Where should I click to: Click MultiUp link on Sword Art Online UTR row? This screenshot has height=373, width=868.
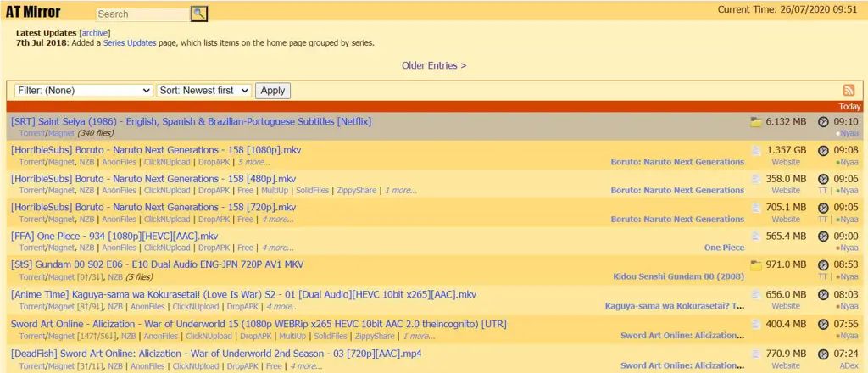292,336
